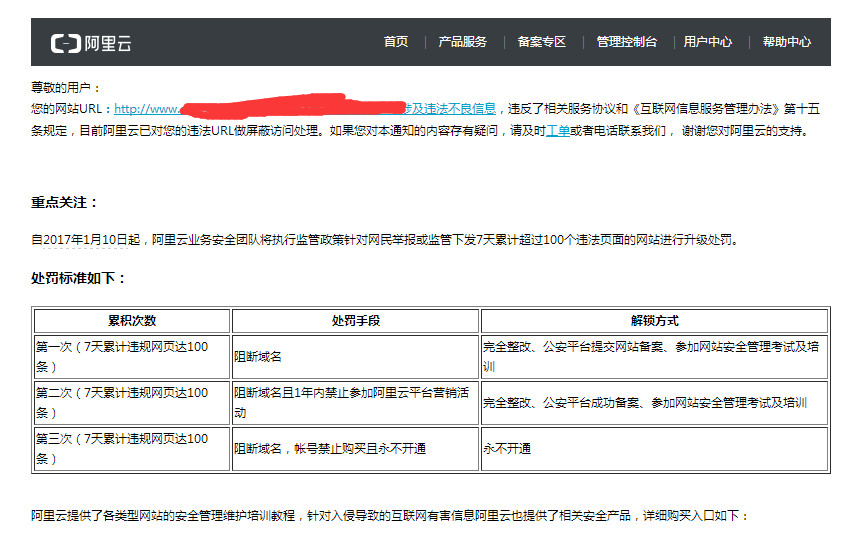Click the 《互联网信息服务管理办法》 text
This screenshot has width=853, height=558.
706,109
